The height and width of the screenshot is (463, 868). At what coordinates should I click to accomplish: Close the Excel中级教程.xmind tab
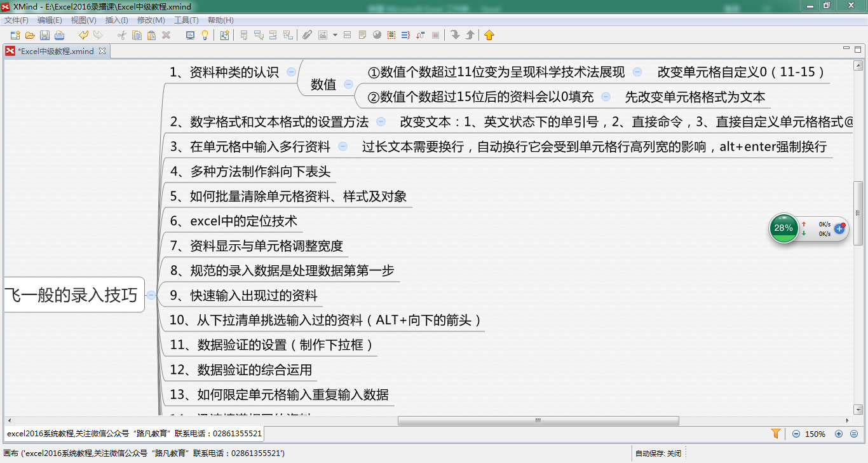pos(102,51)
